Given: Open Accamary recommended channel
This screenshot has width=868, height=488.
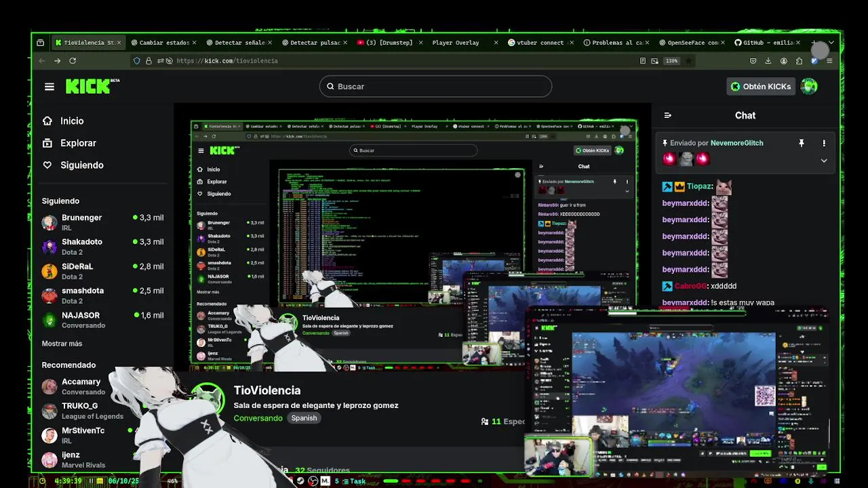Looking at the screenshot, I should point(81,386).
